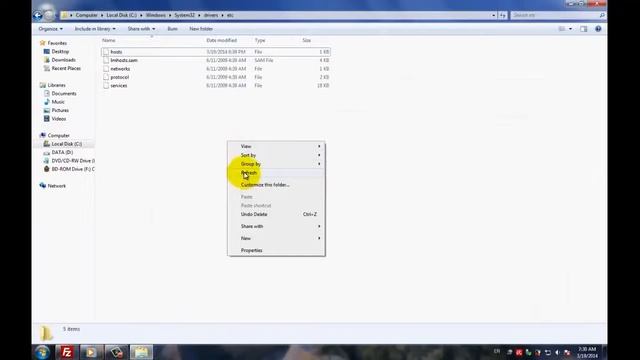The width and height of the screenshot is (640, 360).
Task: Click the search magnifier icon
Action: (x=602, y=15)
